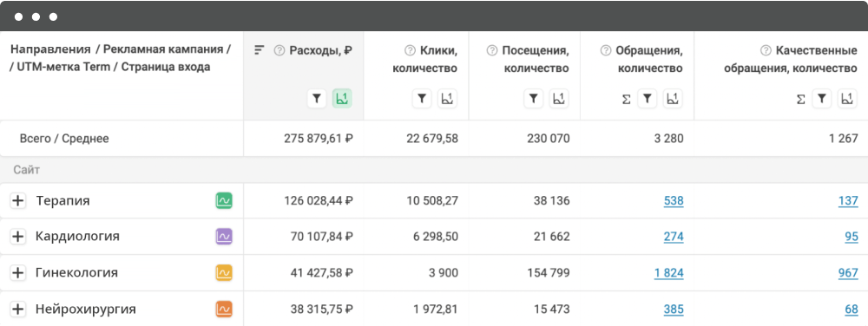Click sigma icon in Качественные обращения column
Viewport: 868px width, 326px height.
click(x=800, y=100)
